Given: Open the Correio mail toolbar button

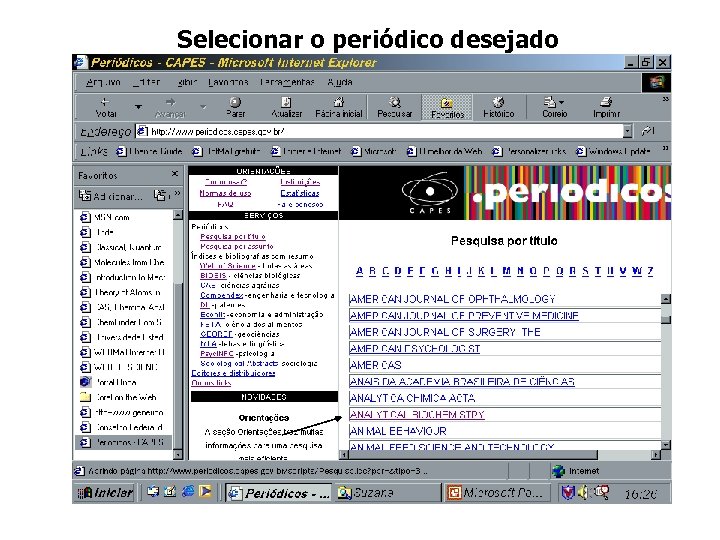Looking at the screenshot, I should coord(555,107).
